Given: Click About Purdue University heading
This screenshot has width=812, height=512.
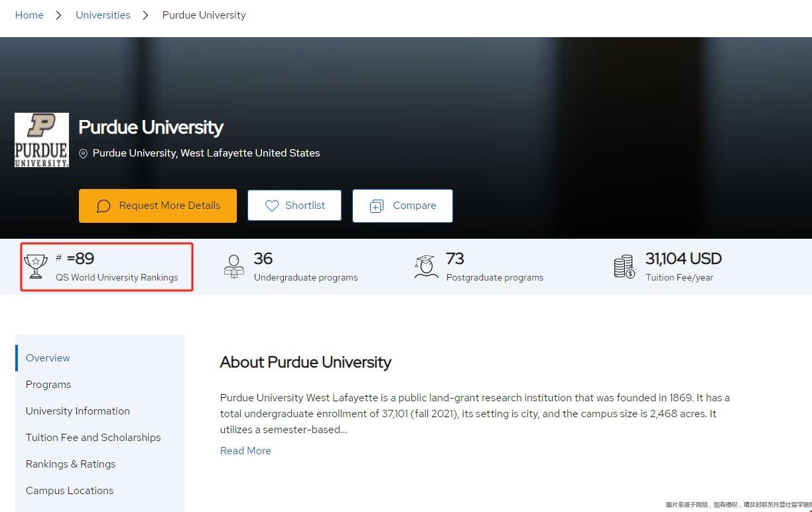Looking at the screenshot, I should (x=306, y=362).
